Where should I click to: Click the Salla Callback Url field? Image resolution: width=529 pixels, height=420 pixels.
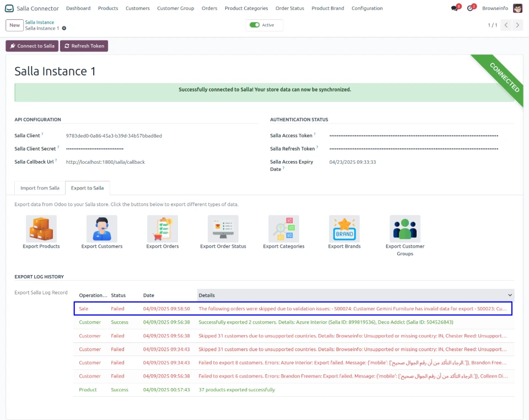(x=105, y=162)
